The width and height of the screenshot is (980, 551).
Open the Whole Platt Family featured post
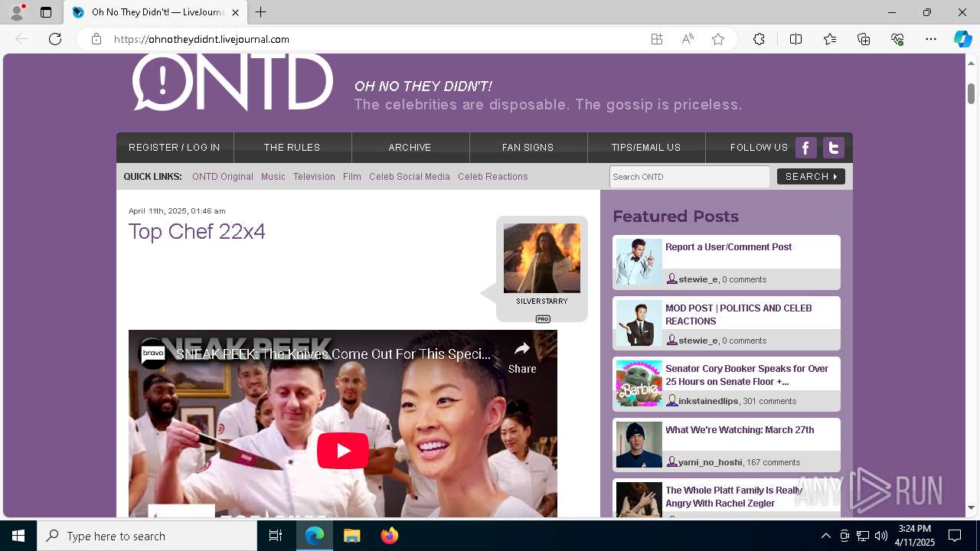[733, 497]
